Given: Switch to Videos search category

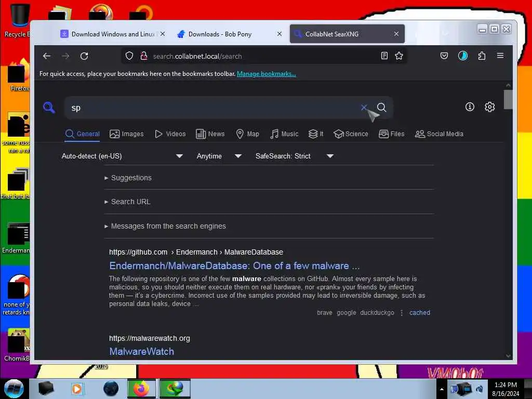Looking at the screenshot, I should point(170,134).
